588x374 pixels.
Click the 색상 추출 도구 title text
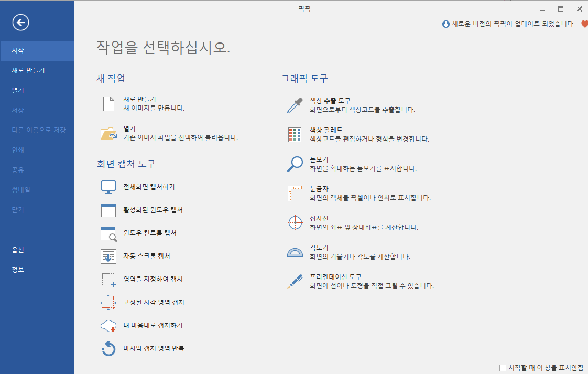click(x=330, y=101)
